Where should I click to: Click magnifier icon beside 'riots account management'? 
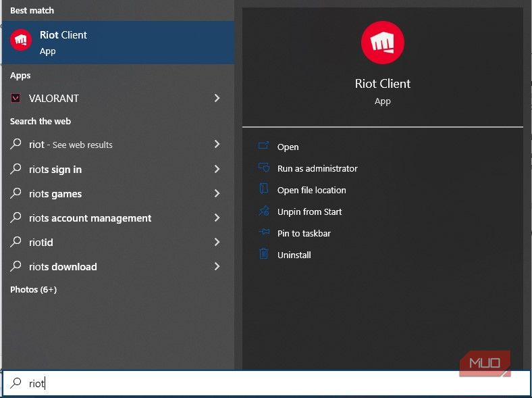click(x=16, y=218)
